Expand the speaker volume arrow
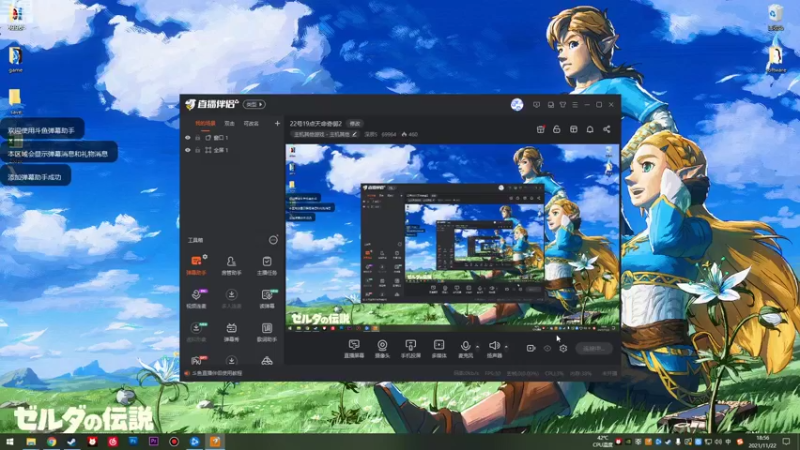Screen dimensions: 800x450 coord(506,347)
